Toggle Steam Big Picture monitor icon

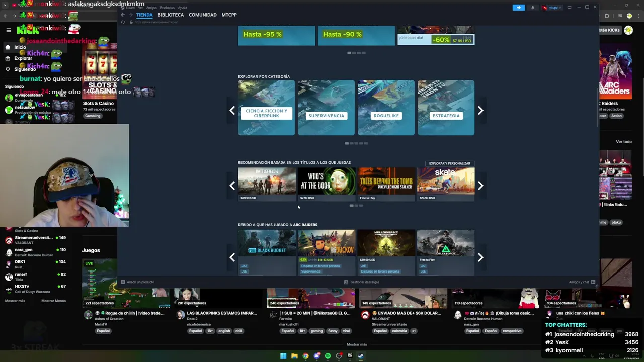coord(569,8)
